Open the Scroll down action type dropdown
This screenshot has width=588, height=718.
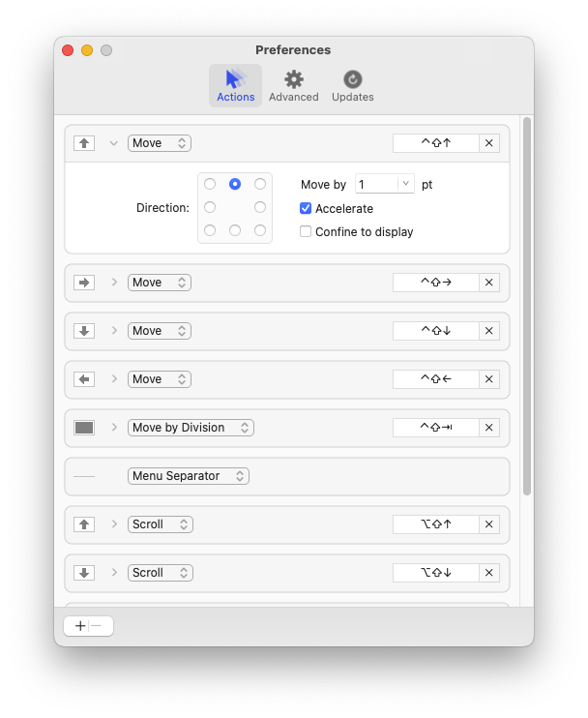(x=161, y=573)
